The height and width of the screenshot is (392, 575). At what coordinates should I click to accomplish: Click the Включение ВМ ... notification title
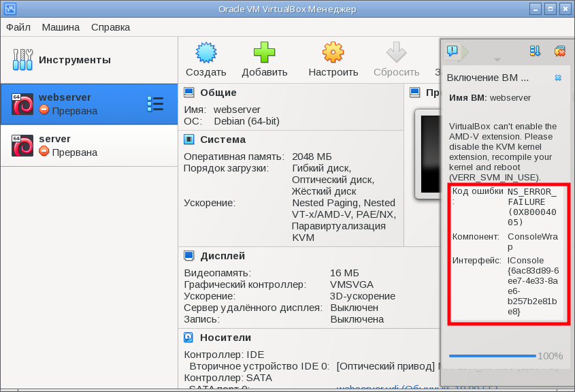coord(488,78)
